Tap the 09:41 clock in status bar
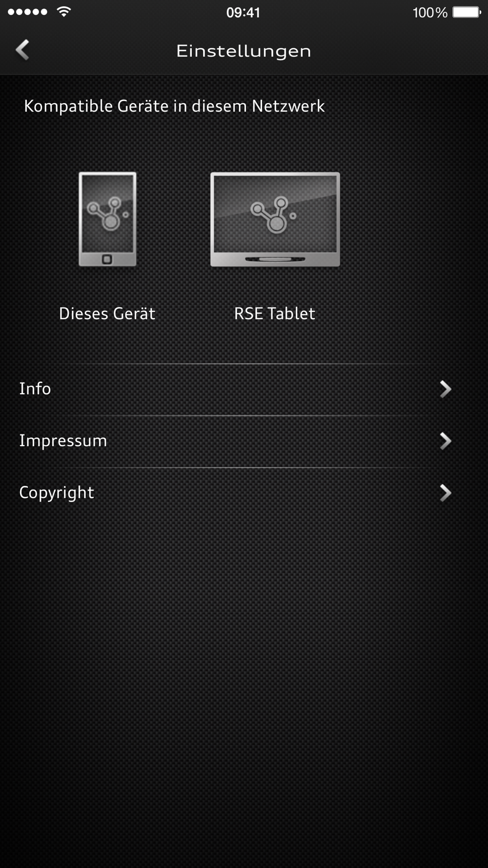This screenshot has height=868, width=488. point(243,12)
